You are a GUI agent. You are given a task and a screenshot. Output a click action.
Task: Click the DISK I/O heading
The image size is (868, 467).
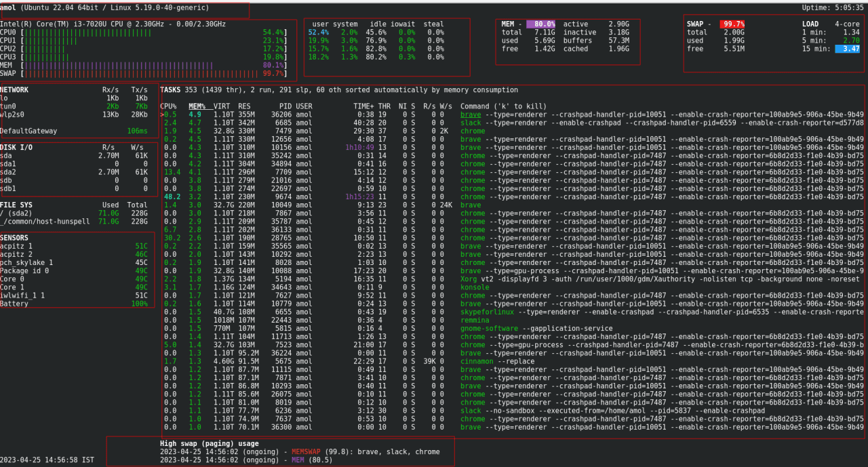tap(17, 147)
